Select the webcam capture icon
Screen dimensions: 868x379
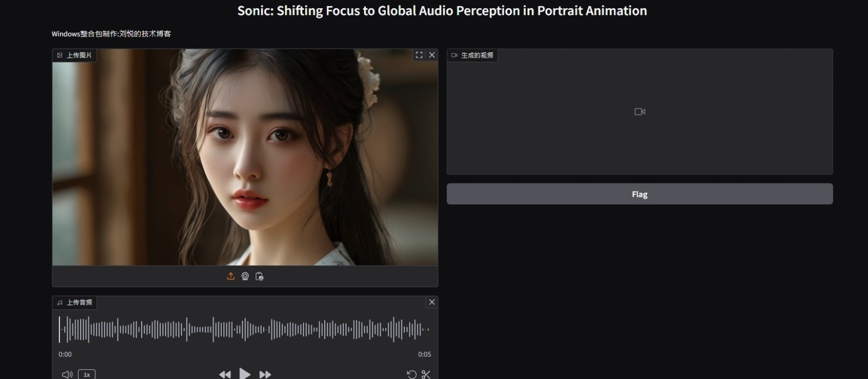[x=245, y=276]
